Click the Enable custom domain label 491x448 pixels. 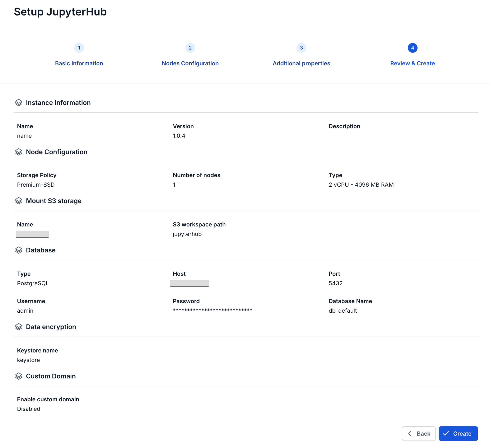click(48, 399)
